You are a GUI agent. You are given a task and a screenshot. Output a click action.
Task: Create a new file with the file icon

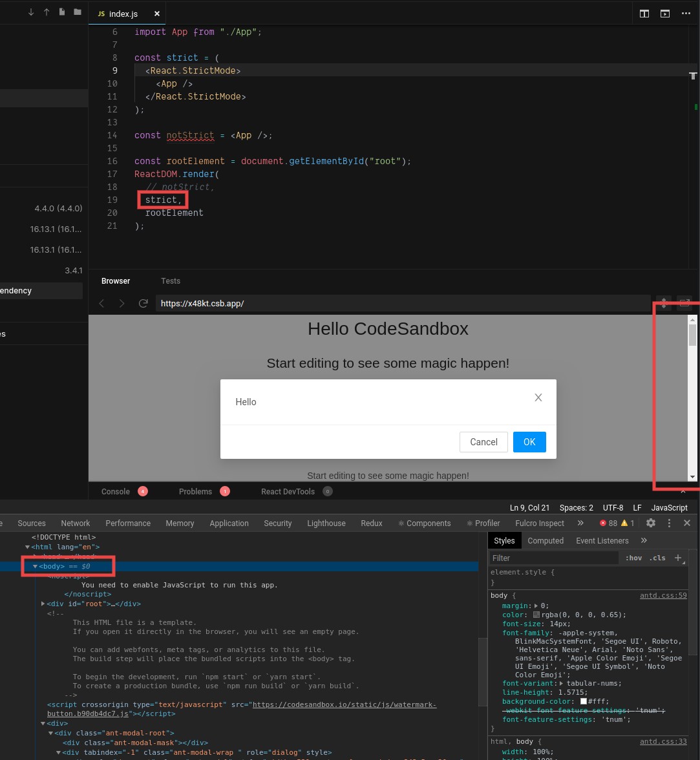(62, 12)
